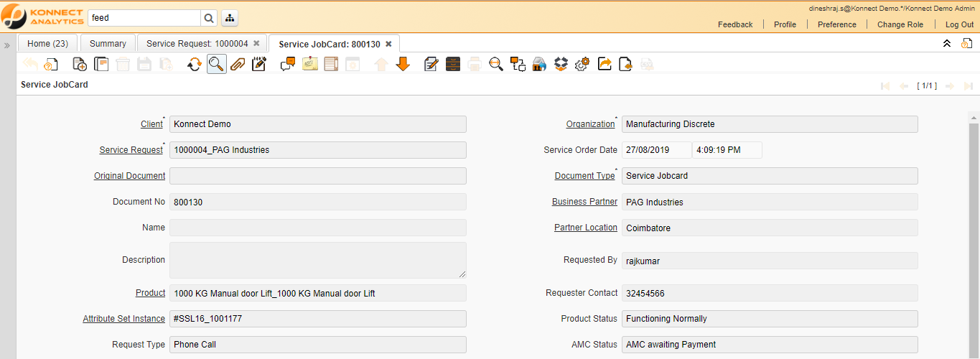The image size is (980, 359).
Task: Click the notepad with pencil icon
Action: (x=259, y=64)
